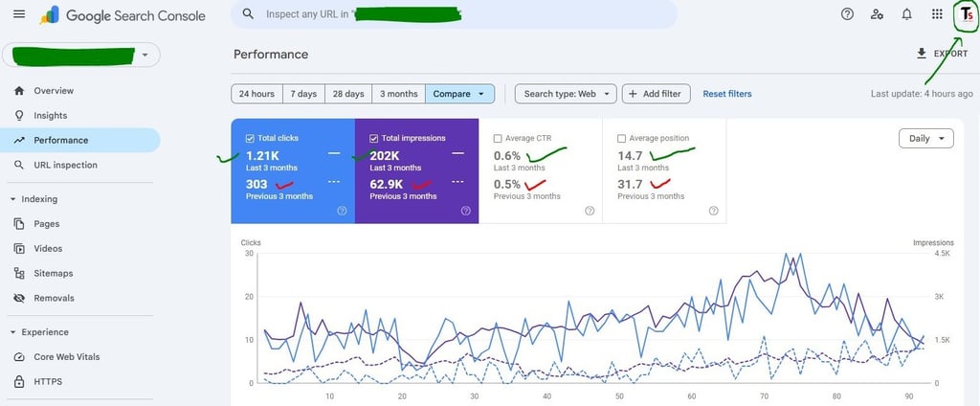Click the Export download icon
This screenshot has height=406, width=980.
pyautogui.click(x=922, y=54)
